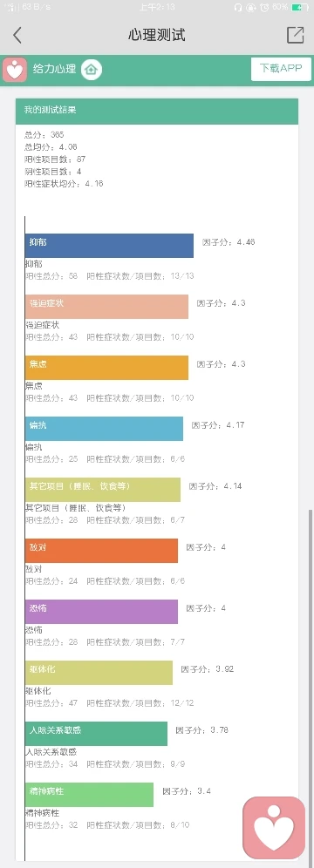The width and height of the screenshot is (314, 868).
Task: Select the pink 强迫症状 bar
Action: coord(106,307)
